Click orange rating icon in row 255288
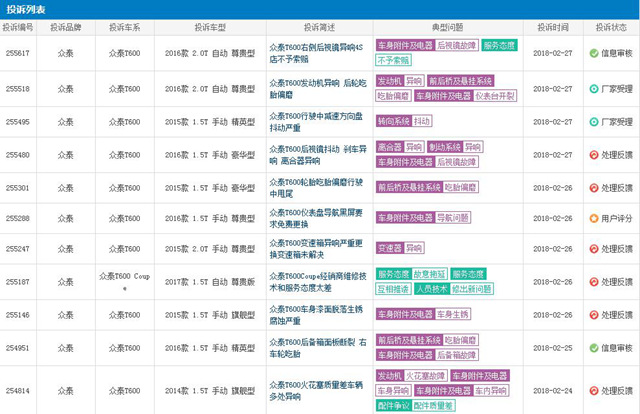 tap(594, 218)
